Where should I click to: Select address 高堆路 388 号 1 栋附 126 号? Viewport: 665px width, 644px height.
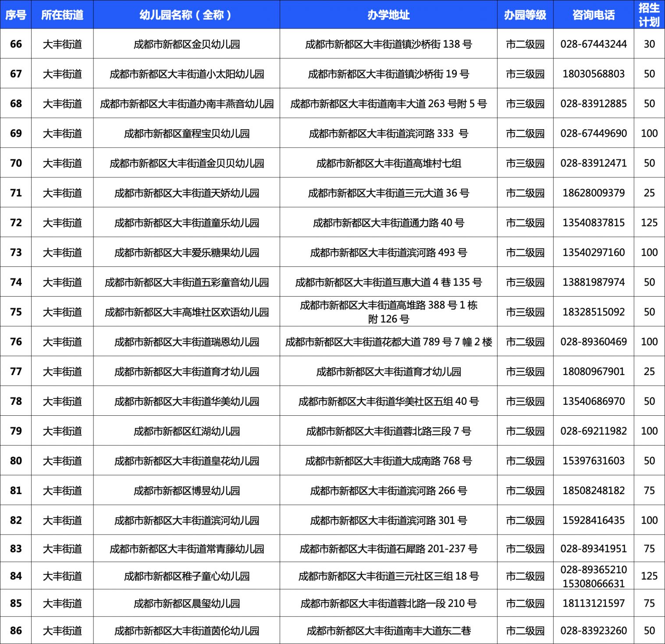(x=388, y=312)
